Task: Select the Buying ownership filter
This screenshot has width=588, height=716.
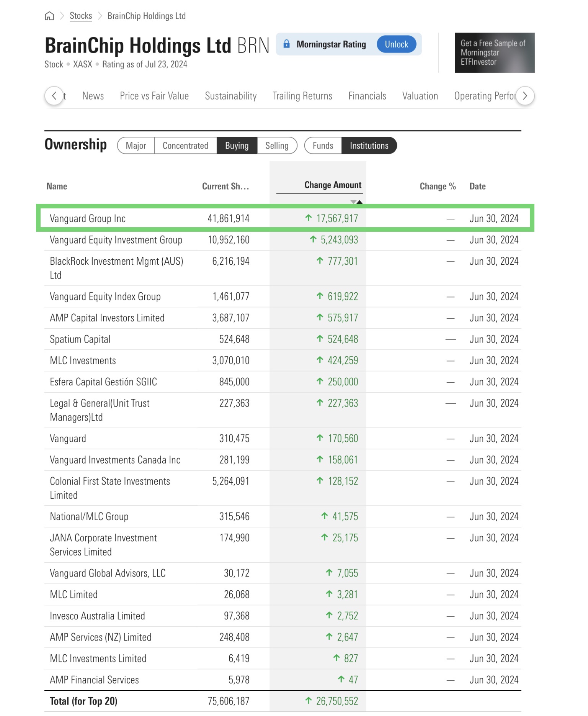Action: [x=237, y=146]
